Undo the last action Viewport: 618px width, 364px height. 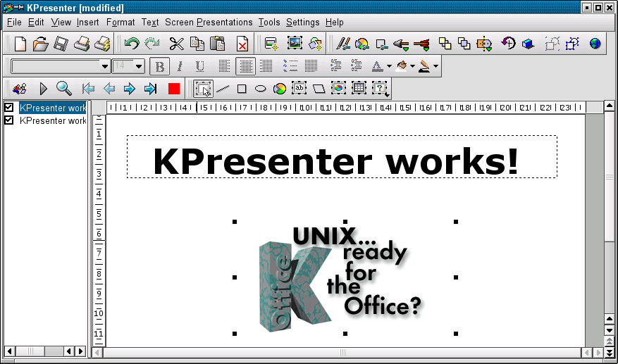coord(132,44)
